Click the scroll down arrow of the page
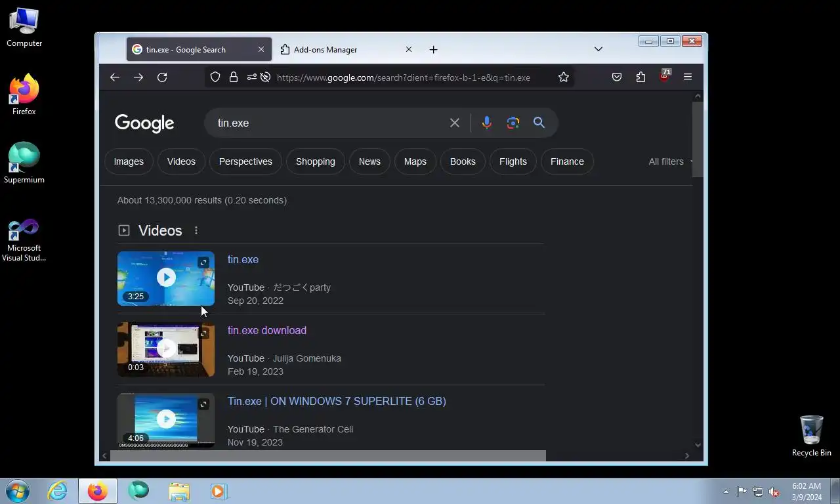840x504 pixels. pos(698,445)
